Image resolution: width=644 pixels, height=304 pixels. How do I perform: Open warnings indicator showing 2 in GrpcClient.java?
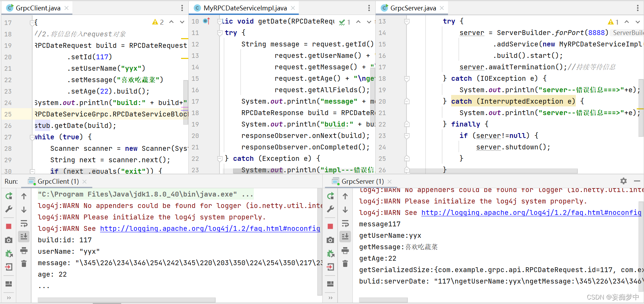pyautogui.click(x=158, y=22)
